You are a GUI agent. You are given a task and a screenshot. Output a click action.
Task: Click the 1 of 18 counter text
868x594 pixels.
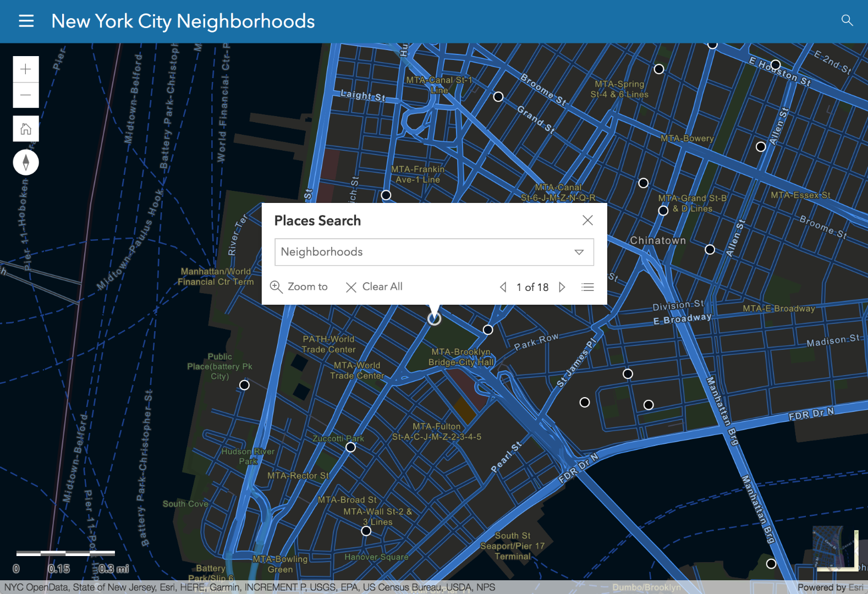tap(532, 287)
